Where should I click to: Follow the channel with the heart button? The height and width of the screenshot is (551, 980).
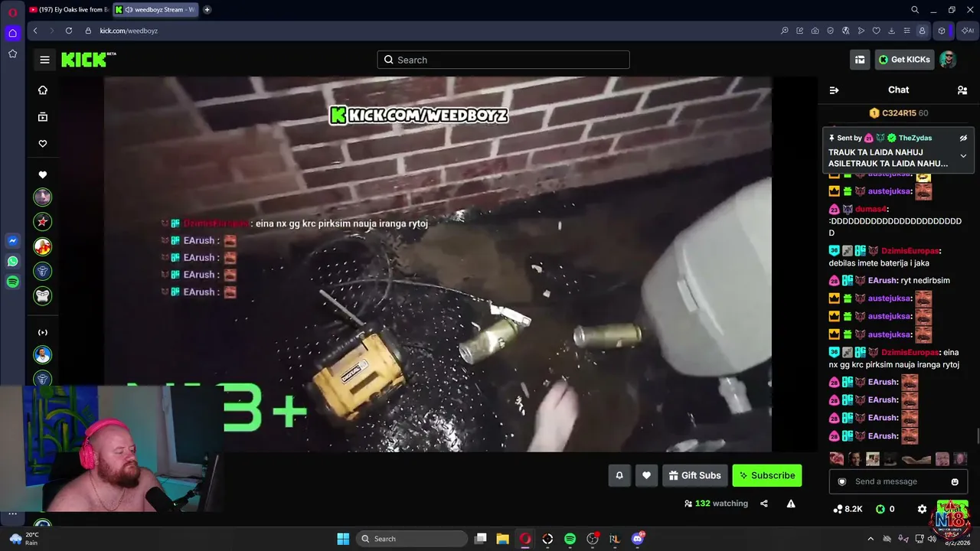point(646,475)
